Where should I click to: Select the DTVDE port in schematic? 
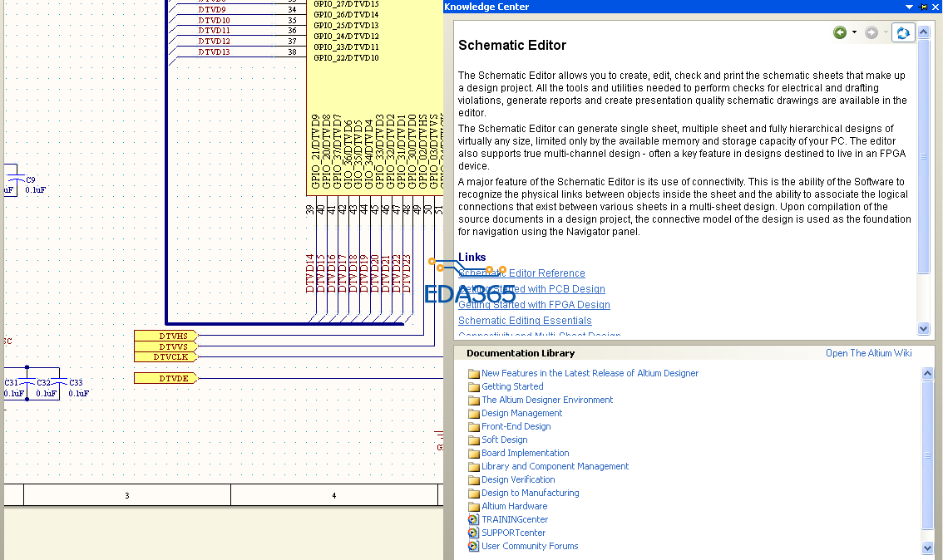(x=166, y=378)
